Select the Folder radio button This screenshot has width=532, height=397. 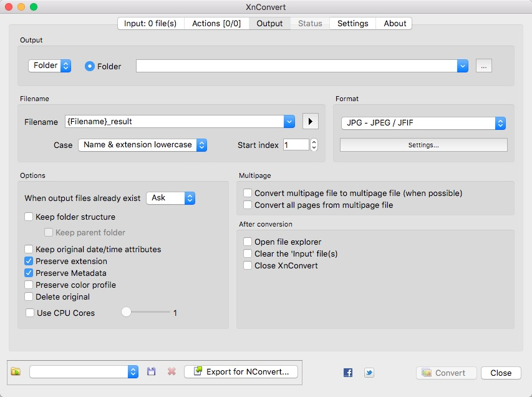[x=90, y=66]
